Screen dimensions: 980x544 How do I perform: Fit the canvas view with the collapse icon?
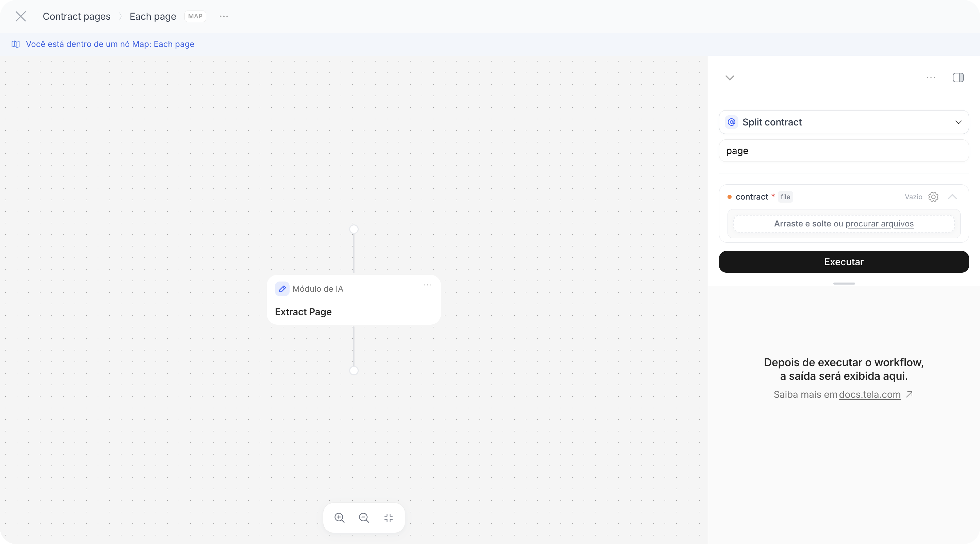388,518
